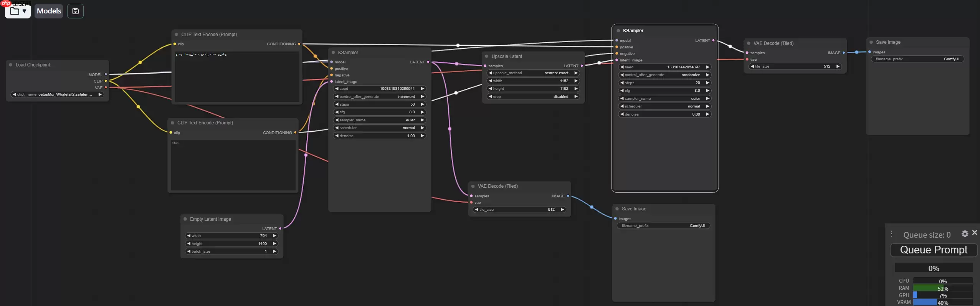Screen dimensions: 980x306
Task: Increase the Empty Latent Image width value
Action: 274,236
